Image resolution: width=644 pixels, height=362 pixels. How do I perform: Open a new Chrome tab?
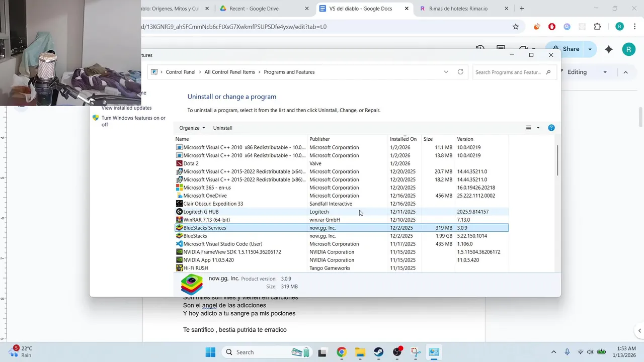pyautogui.click(x=522, y=9)
